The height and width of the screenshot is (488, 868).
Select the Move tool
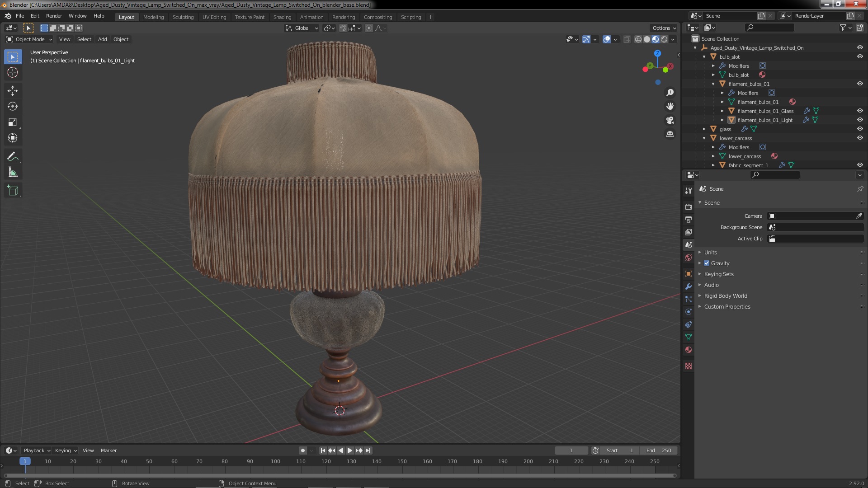tap(13, 91)
